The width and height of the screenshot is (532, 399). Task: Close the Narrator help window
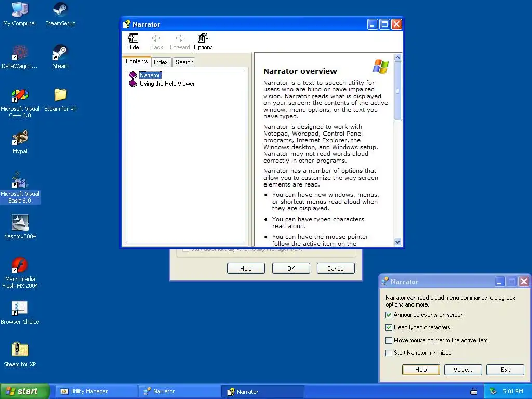[396, 24]
